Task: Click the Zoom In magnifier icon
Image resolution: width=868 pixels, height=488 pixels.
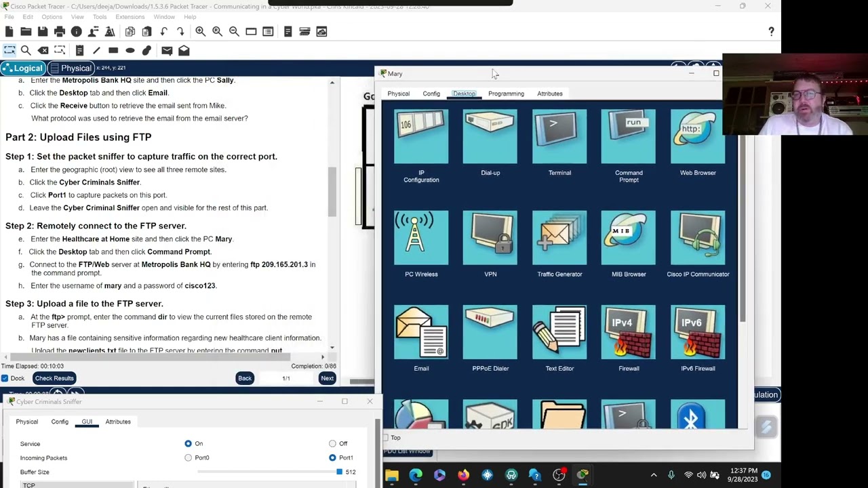Action: [200, 31]
